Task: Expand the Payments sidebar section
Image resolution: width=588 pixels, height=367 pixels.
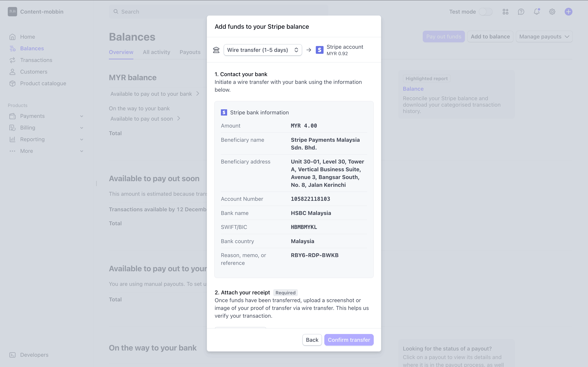Action: coord(82,116)
